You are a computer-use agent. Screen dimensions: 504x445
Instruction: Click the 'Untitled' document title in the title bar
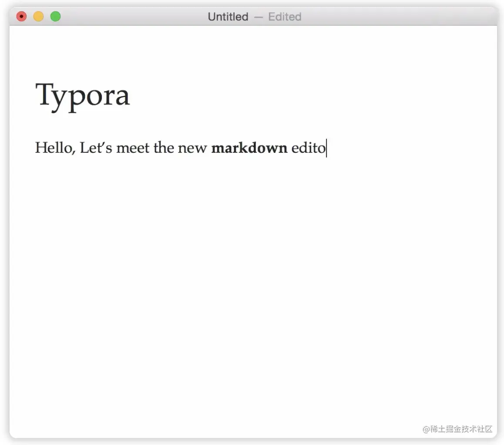[x=228, y=17]
